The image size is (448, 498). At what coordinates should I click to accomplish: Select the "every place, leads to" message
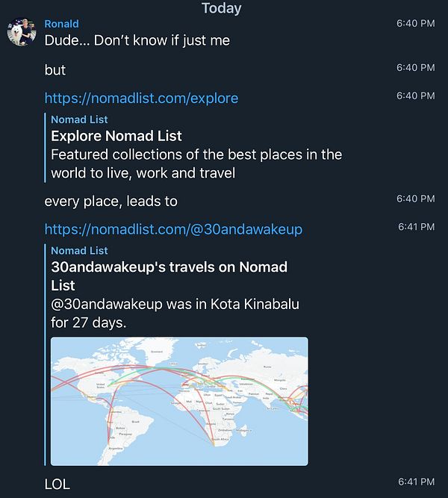tap(111, 201)
